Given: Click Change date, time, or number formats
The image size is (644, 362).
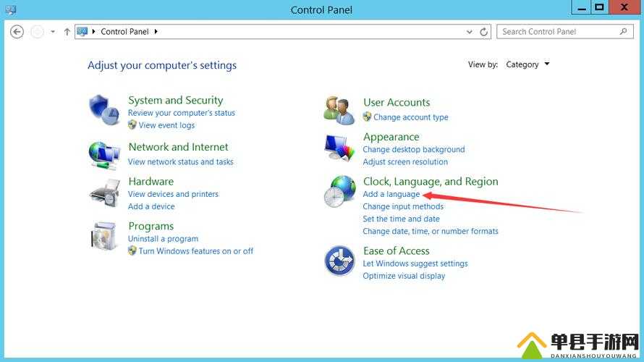Looking at the screenshot, I should (430, 232).
